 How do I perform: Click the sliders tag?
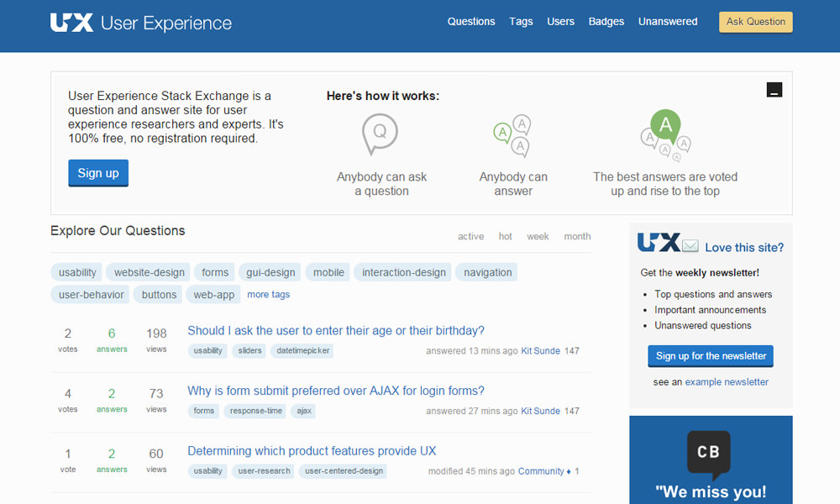[249, 350]
